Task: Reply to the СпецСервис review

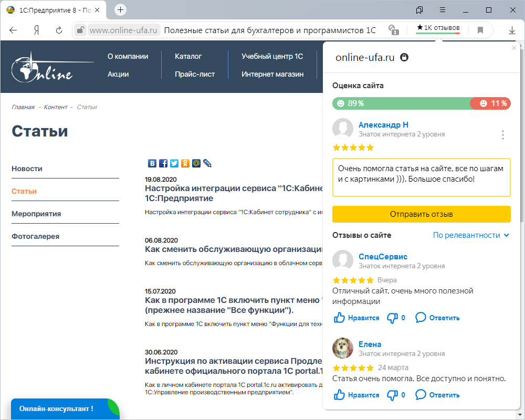Action: pyautogui.click(x=437, y=318)
